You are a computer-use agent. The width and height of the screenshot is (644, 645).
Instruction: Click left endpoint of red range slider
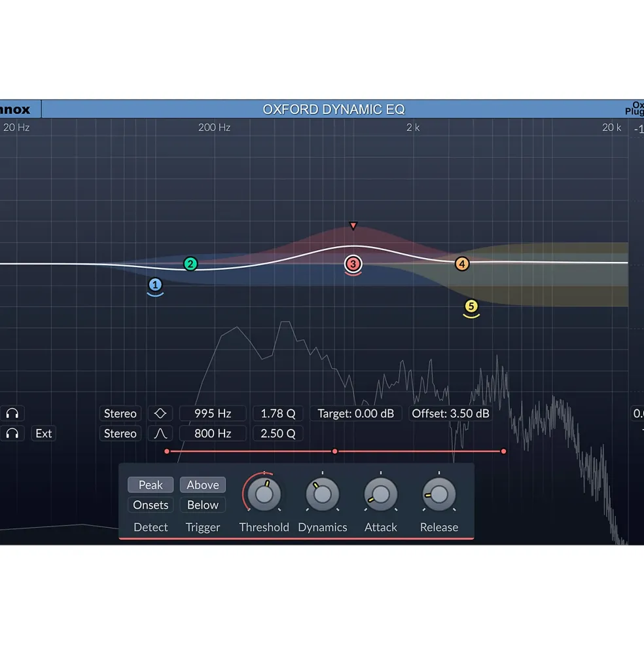166,451
